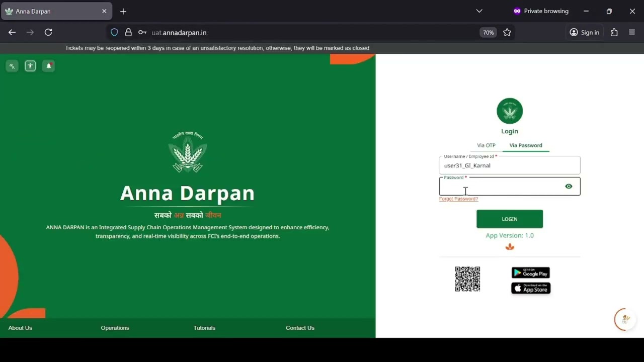Viewport: 644px width, 362px height.
Task: Click the App Version: 1.0 text
Action: (x=510, y=236)
